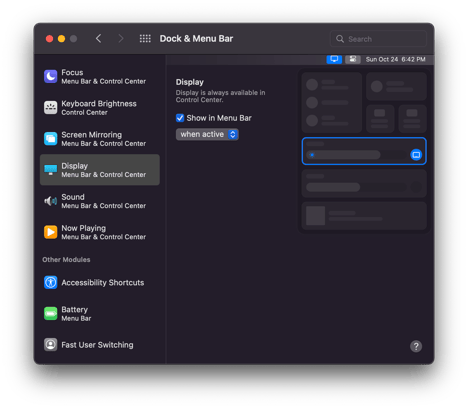This screenshot has height=409, width=468.
Task: Click the Now Playing preview thumbnail
Action: click(315, 216)
